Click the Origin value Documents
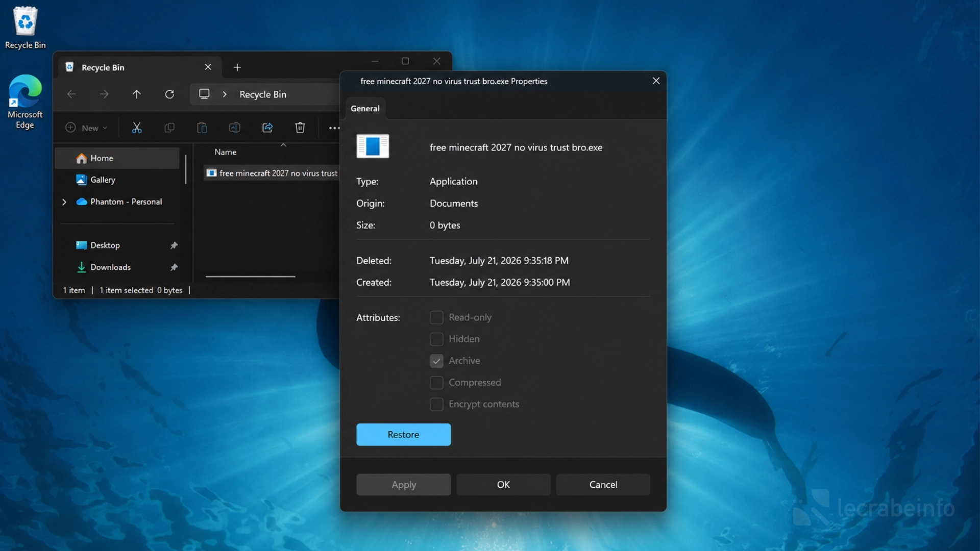980x551 pixels. coord(454,204)
